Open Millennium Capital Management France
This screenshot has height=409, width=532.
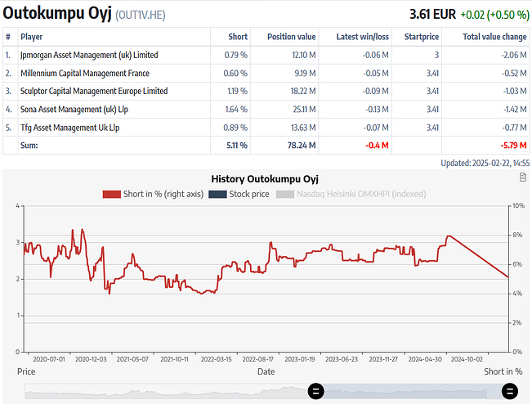[85, 74]
